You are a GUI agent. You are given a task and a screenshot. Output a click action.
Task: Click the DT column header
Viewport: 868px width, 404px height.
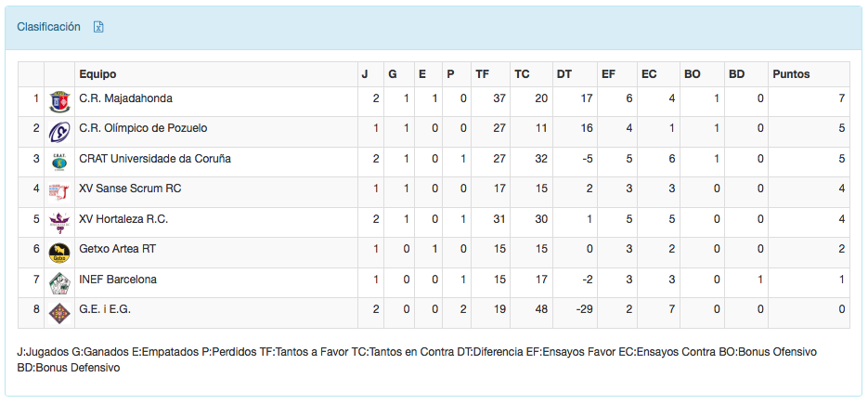pyautogui.click(x=564, y=74)
